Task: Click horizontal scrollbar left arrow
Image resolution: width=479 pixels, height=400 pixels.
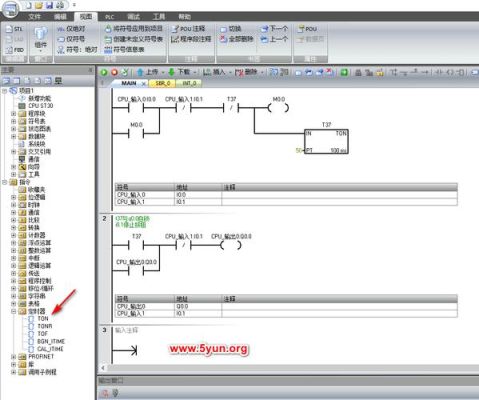Action: (x=103, y=368)
